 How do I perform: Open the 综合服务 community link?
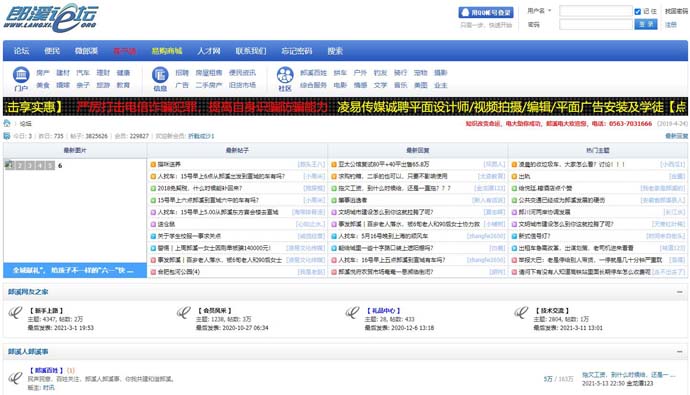313,85
